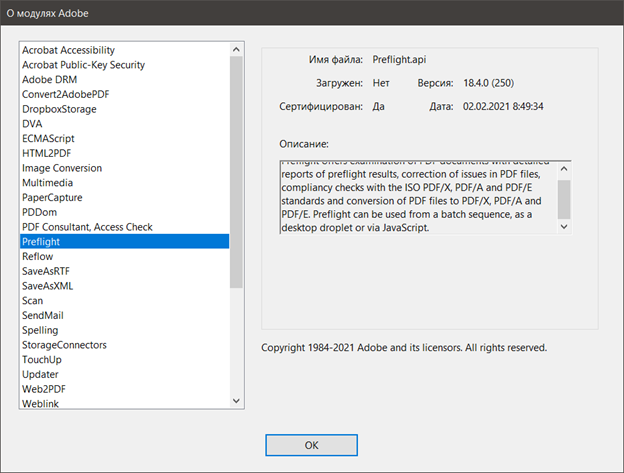Choose the Updater module
The height and width of the screenshot is (473, 624).
(125, 374)
